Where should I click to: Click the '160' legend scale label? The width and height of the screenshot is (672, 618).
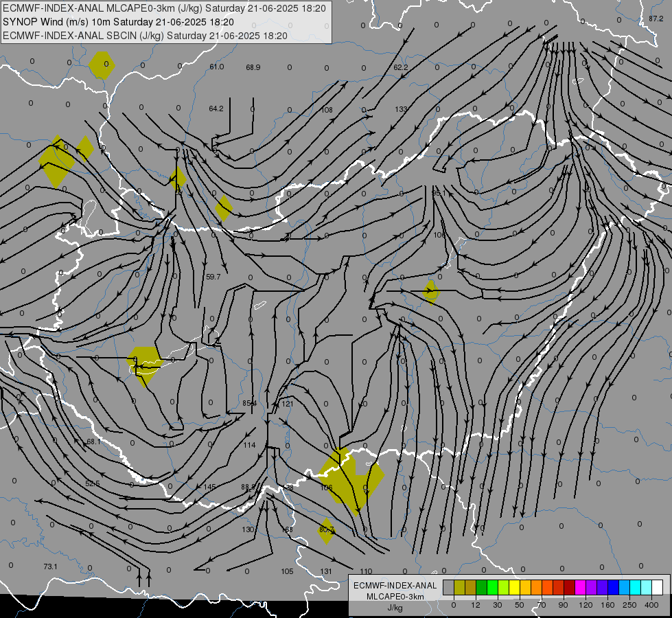coord(607,605)
